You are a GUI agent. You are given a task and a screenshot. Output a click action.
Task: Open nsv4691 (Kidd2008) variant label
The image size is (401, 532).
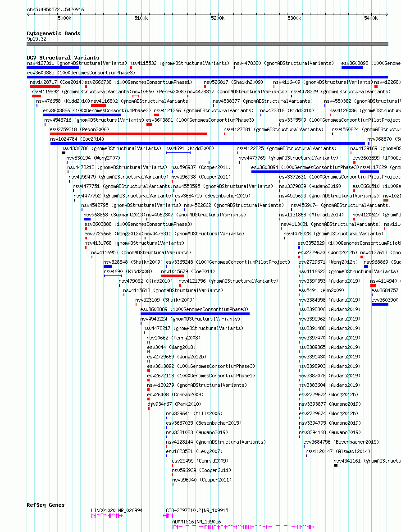click(190, 148)
